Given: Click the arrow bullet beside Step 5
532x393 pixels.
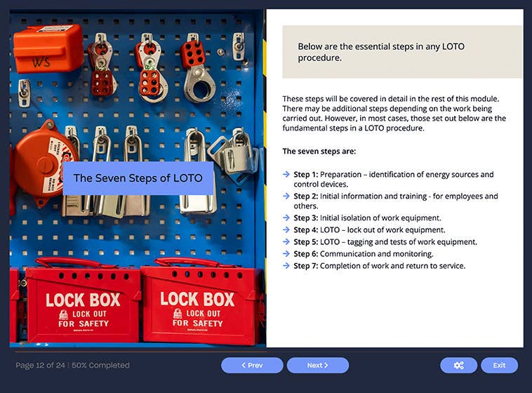Looking at the screenshot, I should point(286,242).
